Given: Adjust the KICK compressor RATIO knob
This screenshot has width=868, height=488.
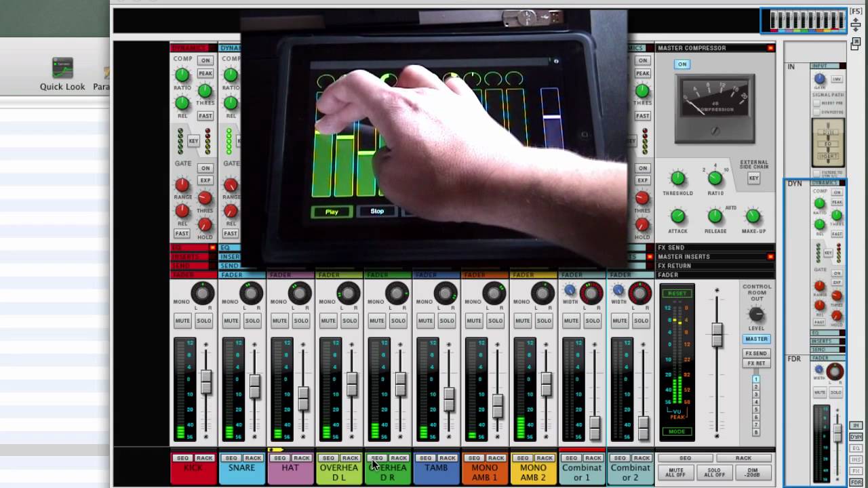Looking at the screenshot, I should 182,75.
